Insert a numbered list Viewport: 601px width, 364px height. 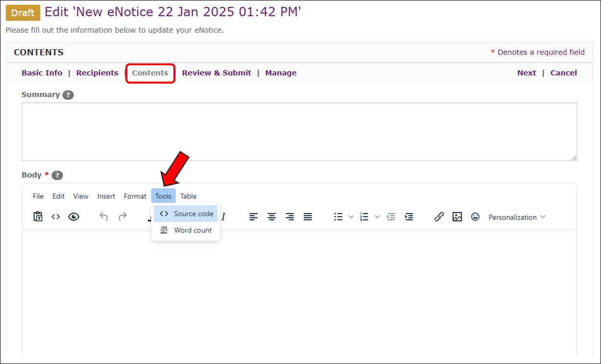pyautogui.click(x=364, y=217)
